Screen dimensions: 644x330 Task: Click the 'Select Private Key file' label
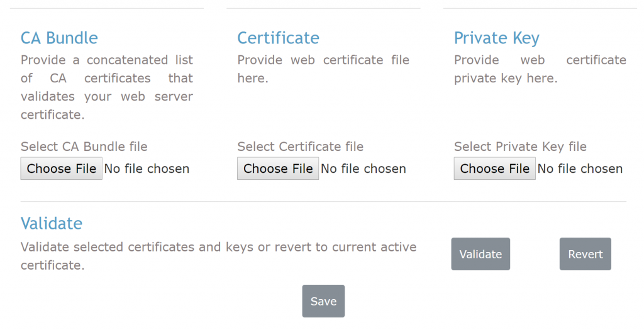[x=520, y=147]
